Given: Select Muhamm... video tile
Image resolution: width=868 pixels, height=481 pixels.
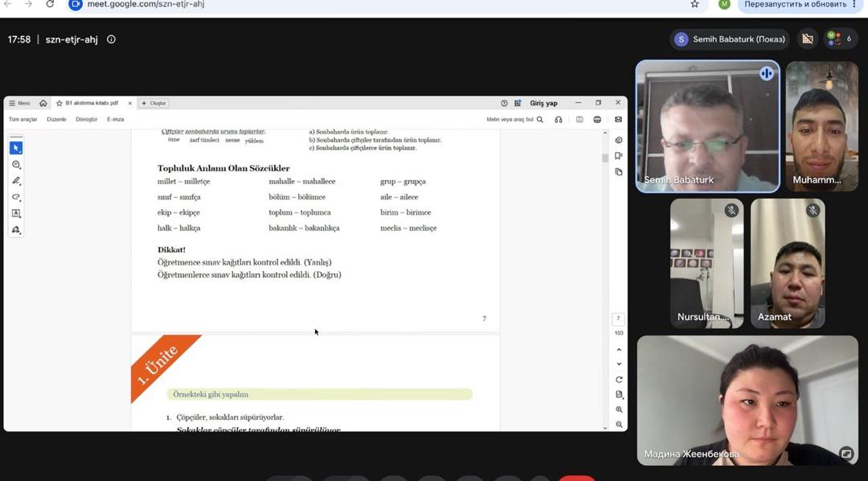Looking at the screenshot, I should tap(821, 126).
